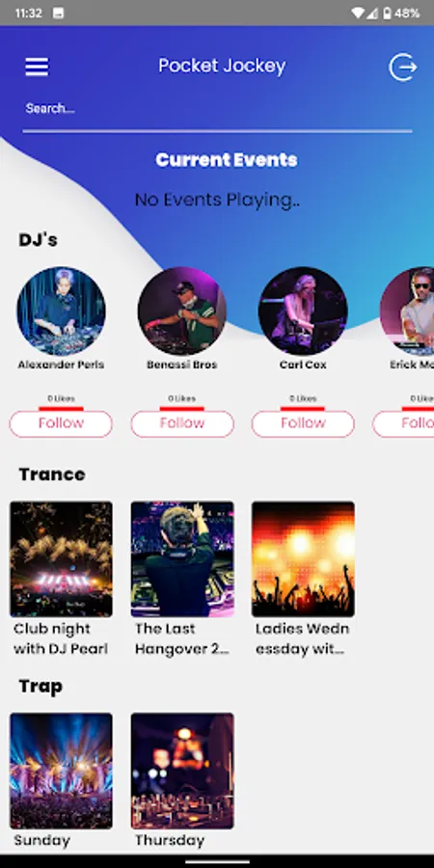
Task: Tap the logout icon
Action: point(402,67)
